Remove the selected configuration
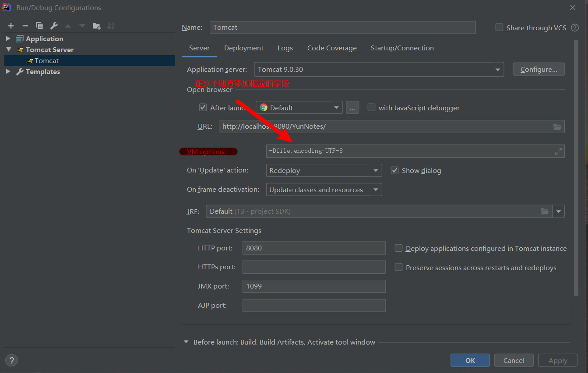 pyautogui.click(x=25, y=26)
